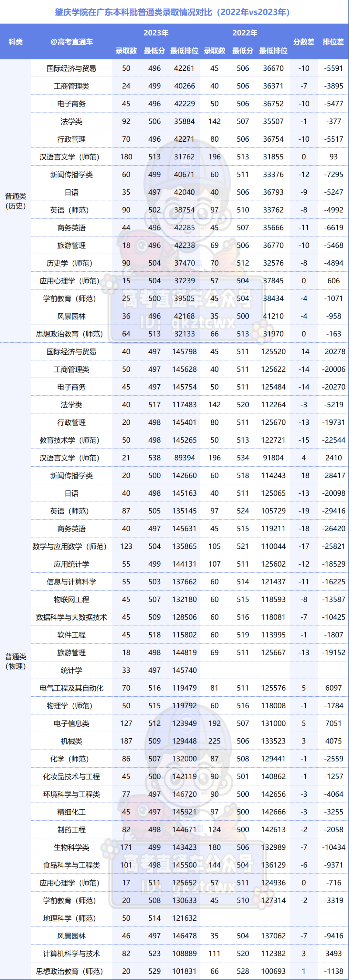Select the 统计学 row label

[72, 670]
